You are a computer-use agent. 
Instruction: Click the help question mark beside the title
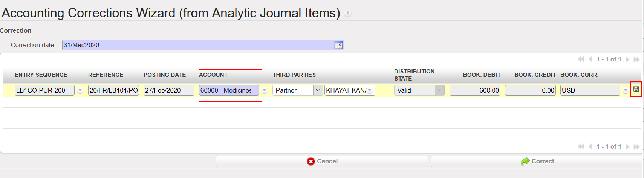[348, 14]
